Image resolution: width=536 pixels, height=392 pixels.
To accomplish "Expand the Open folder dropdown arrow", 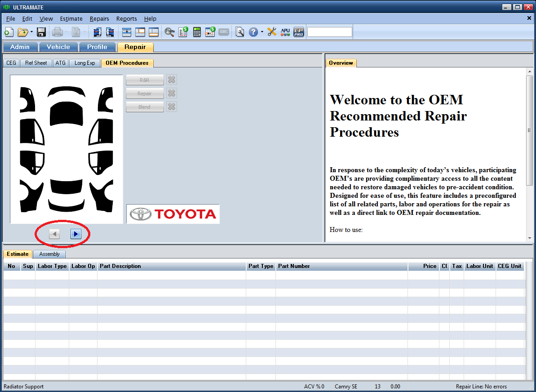I will (x=32, y=32).
